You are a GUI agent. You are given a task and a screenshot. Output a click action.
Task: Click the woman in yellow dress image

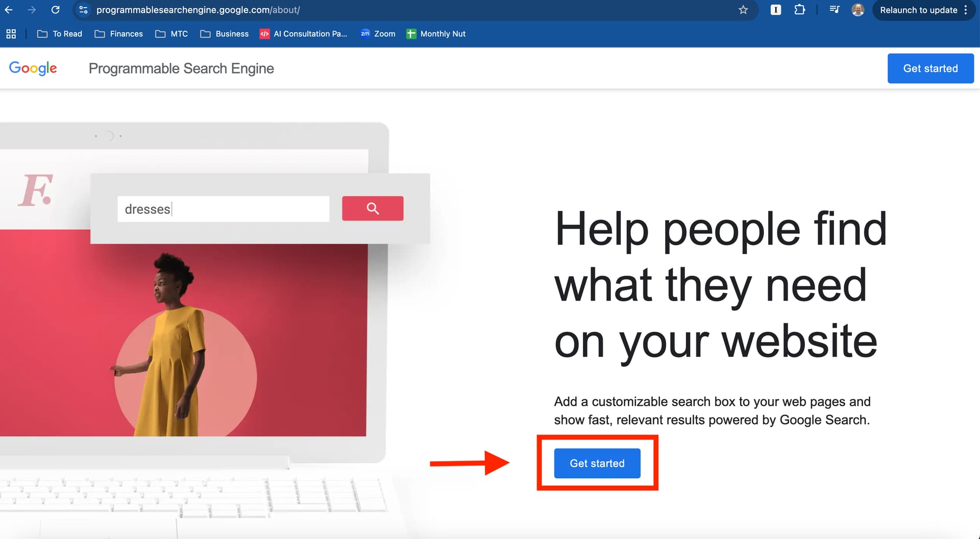163,345
